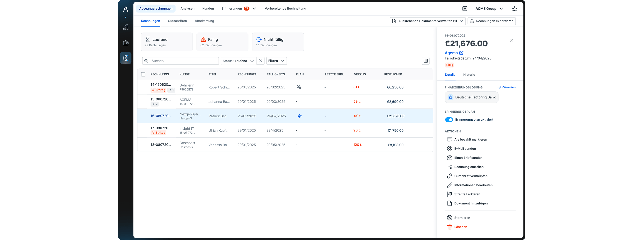Image resolution: width=644 pixels, height=240 pixels.
Task: Expand the ACME Group account dropdown
Action: [489, 8]
